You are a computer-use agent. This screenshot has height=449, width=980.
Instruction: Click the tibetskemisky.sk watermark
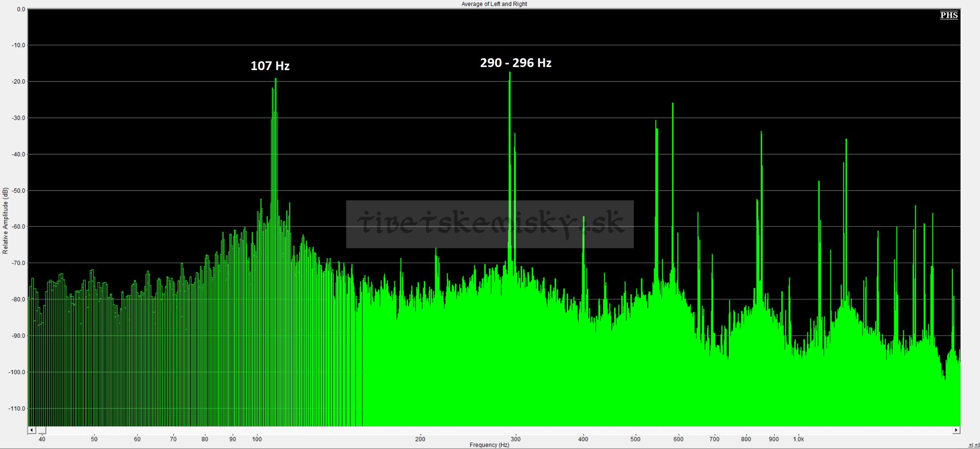point(490,224)
